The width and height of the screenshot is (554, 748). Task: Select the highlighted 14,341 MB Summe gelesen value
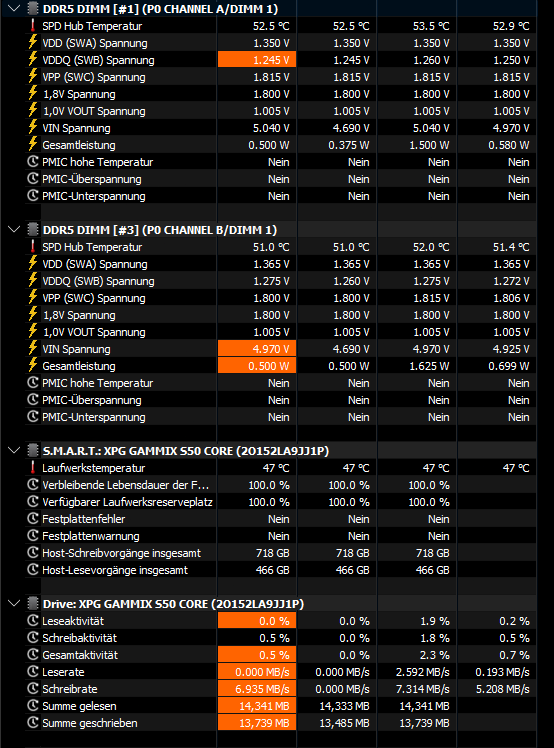[x=257, y=706]
